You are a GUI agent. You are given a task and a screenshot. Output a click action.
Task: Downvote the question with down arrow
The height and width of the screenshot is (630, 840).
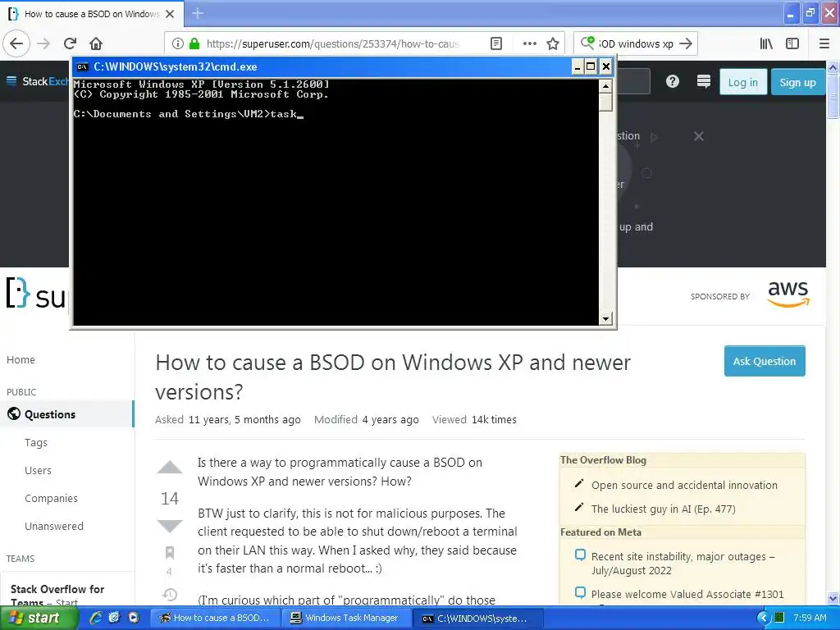[170, 526]
